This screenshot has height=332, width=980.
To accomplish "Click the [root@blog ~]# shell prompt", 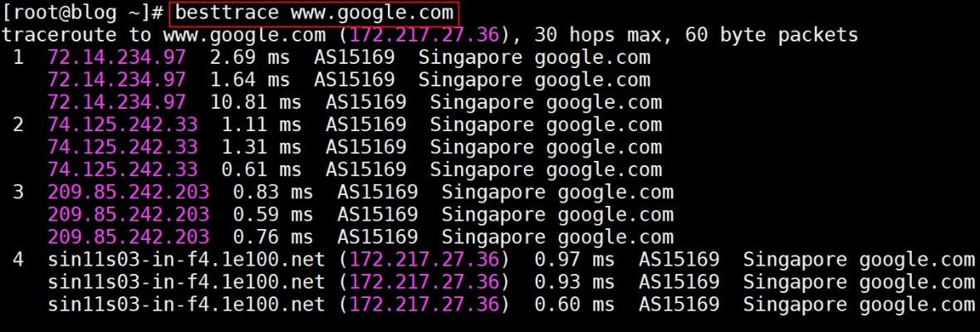I will (x=82, y=12).
